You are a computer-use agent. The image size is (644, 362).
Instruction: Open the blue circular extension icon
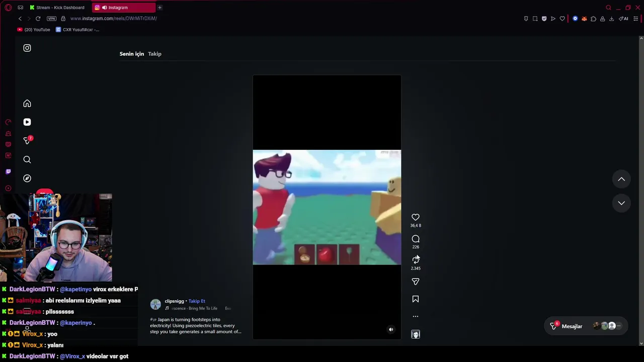(575, 19)
